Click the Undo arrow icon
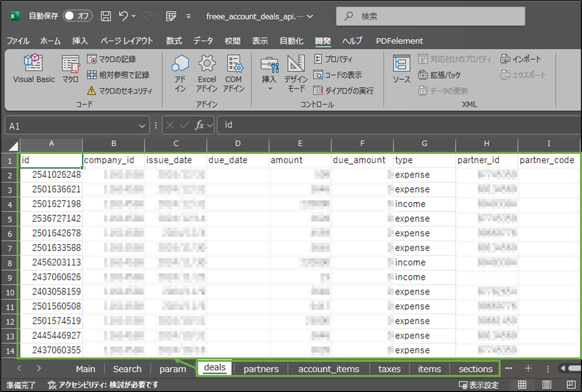This screenshot has width=582, height=392. pos(123,16)
